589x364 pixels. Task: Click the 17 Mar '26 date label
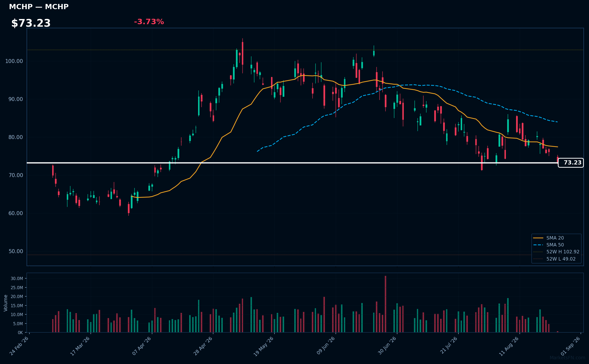(80, 346)
